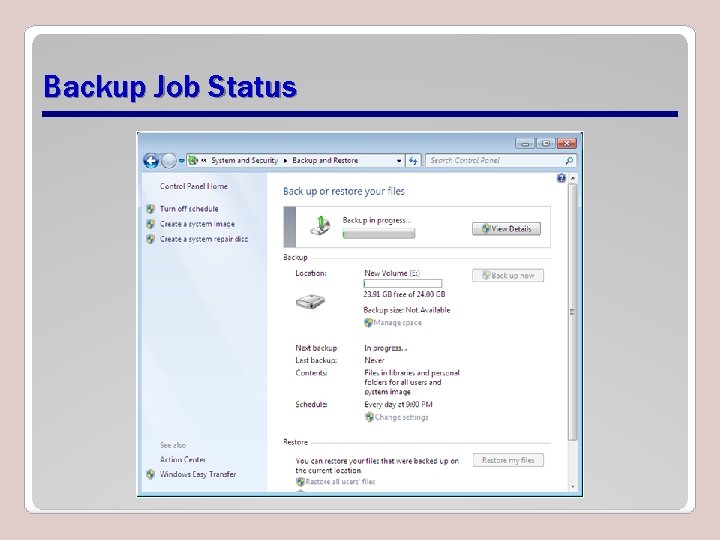Open Control Panel Home link
Viewport: 720px width, 540px height.
pos(193,186)
